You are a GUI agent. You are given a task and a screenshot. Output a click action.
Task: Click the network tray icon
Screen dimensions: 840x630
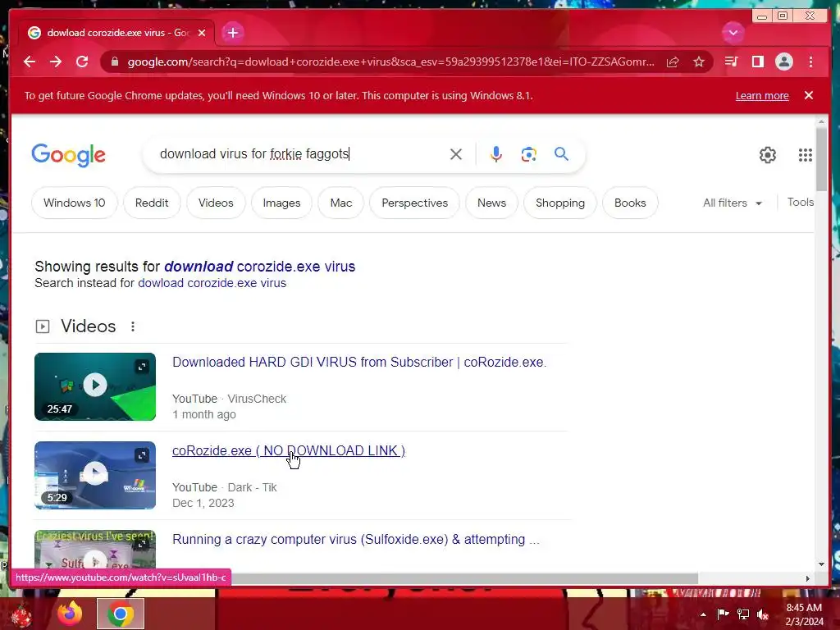point(743,614)
